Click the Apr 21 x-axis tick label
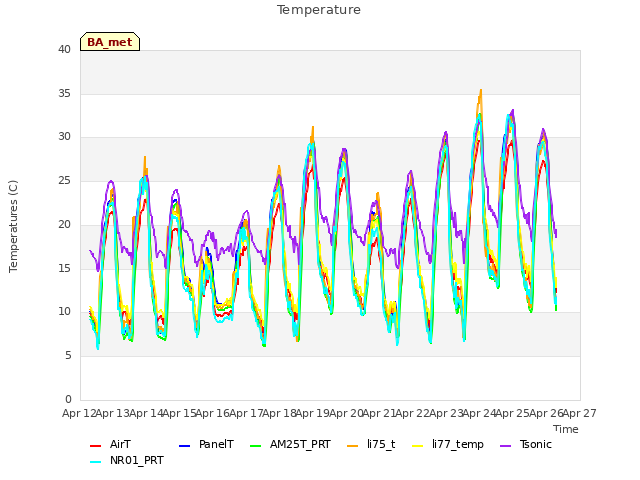Viewport: 640px width, 480px height. [379, 413]
